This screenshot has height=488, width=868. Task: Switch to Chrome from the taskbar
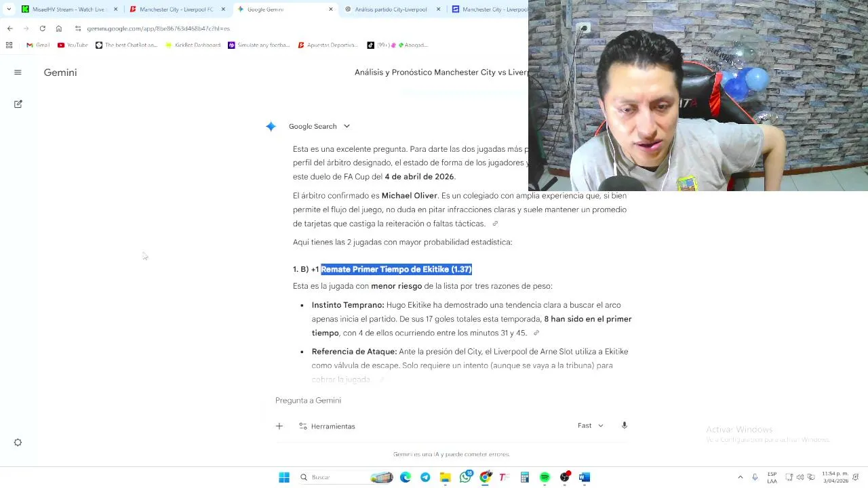point(485,477)
